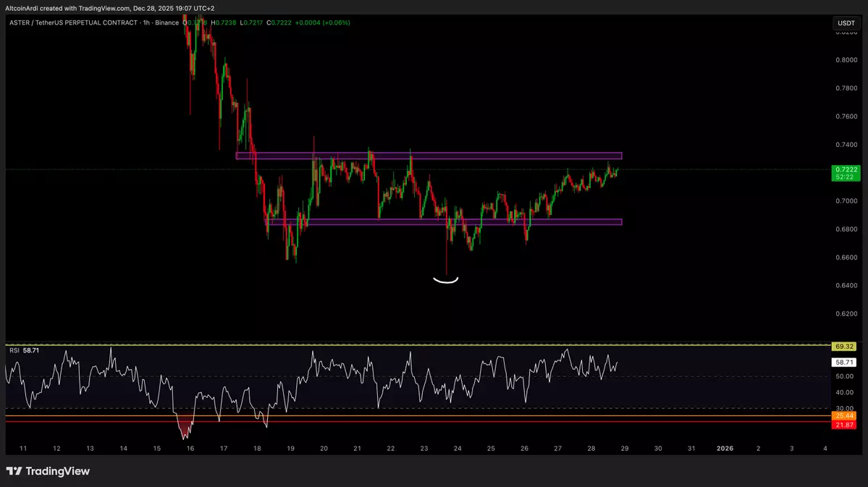
Task: Click date 24 on the time axis
Action: pyautogui.click(x=458, y=449)
